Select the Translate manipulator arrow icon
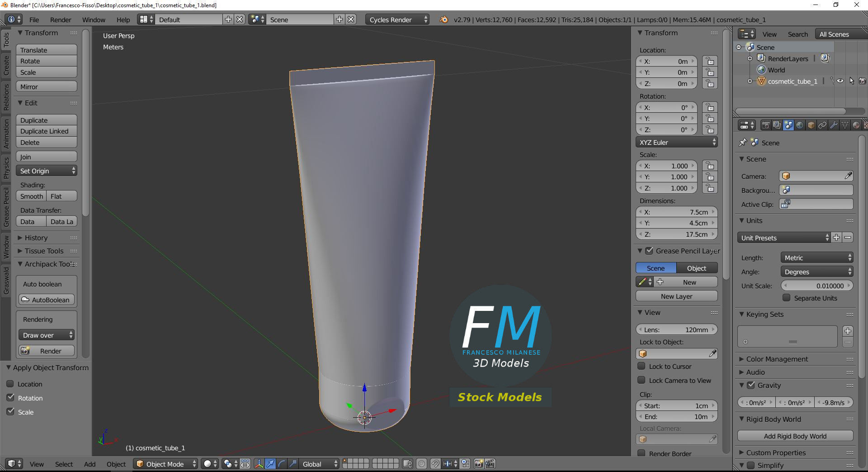Viewport: 868px width, 472px height. pos(270,464)
